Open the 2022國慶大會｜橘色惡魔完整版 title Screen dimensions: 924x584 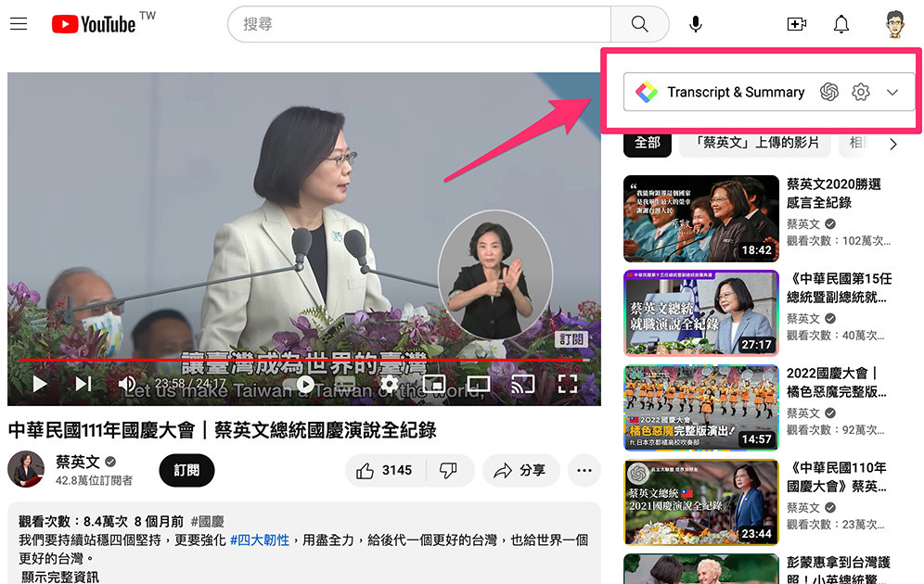click(836, 382)
